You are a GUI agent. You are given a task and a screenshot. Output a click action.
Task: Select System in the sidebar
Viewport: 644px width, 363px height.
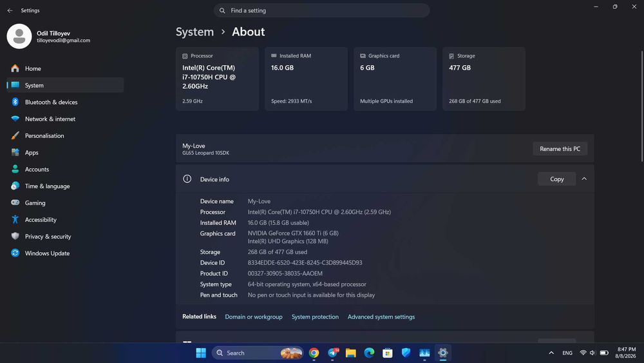tap(65, 85)
